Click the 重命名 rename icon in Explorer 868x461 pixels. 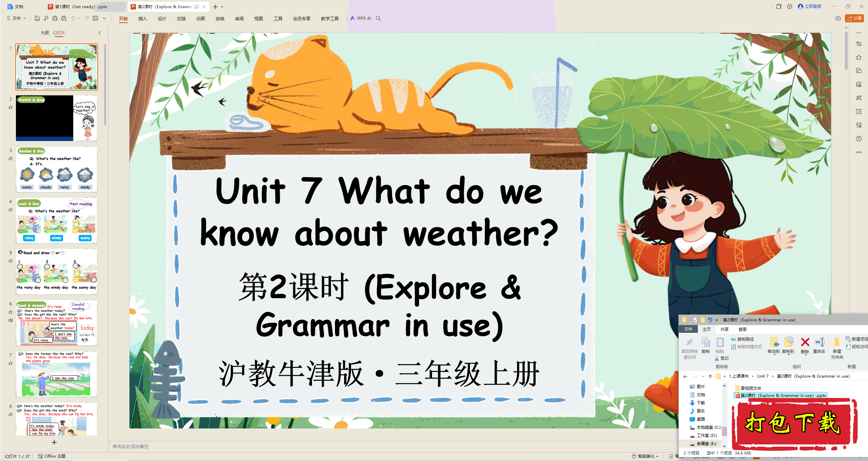[819, 345]
